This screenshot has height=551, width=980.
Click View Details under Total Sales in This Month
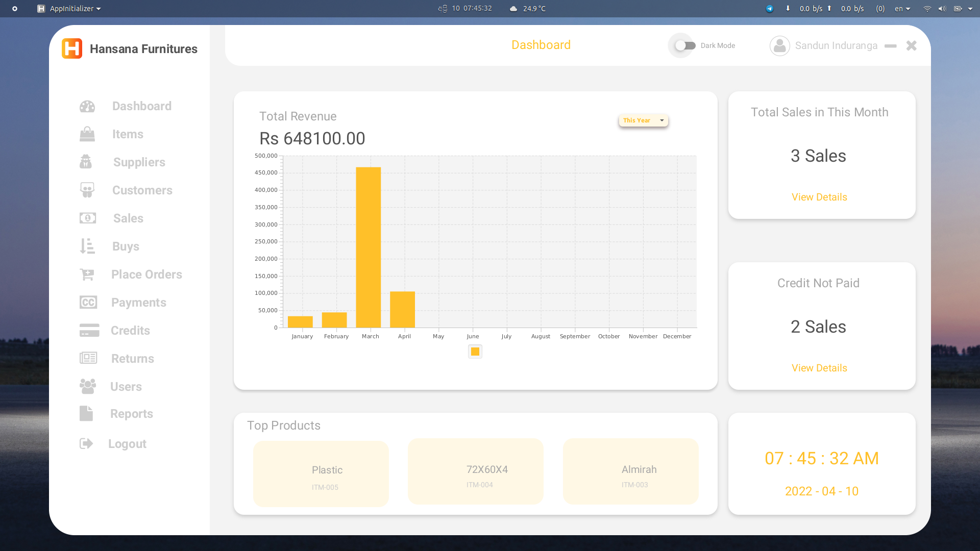tap(819, 197)
